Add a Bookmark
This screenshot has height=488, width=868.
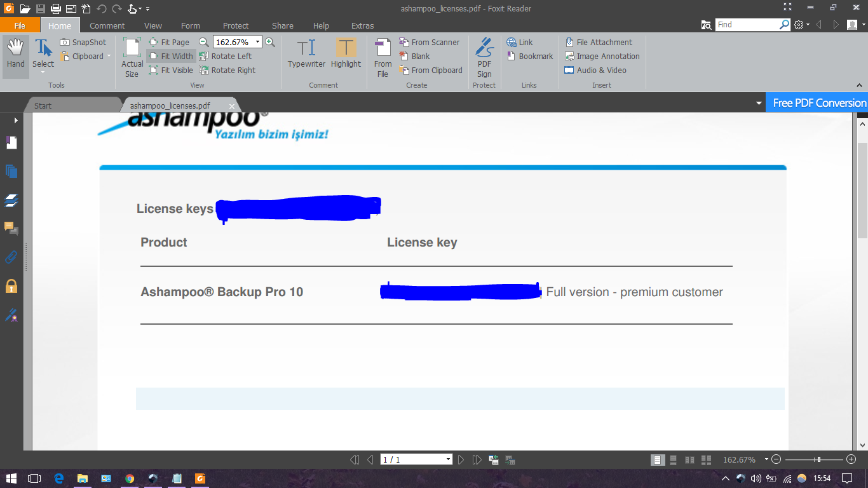point(530,56)
